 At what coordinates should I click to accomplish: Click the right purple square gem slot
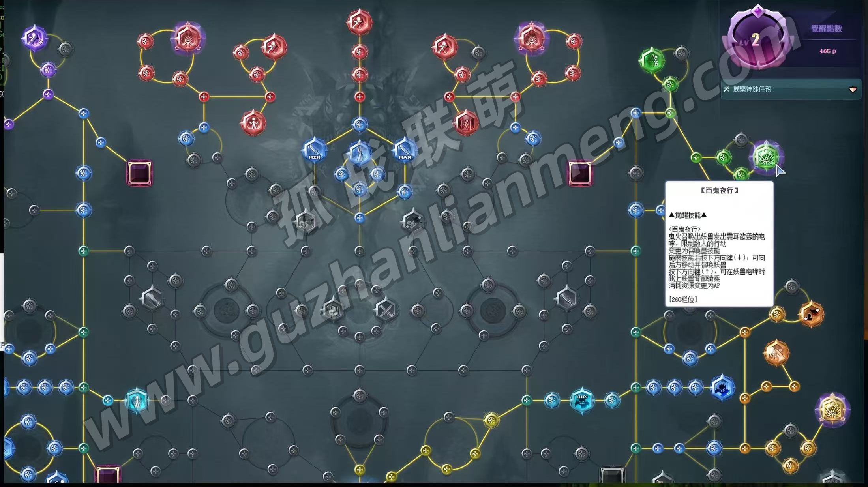pos(580,173)
